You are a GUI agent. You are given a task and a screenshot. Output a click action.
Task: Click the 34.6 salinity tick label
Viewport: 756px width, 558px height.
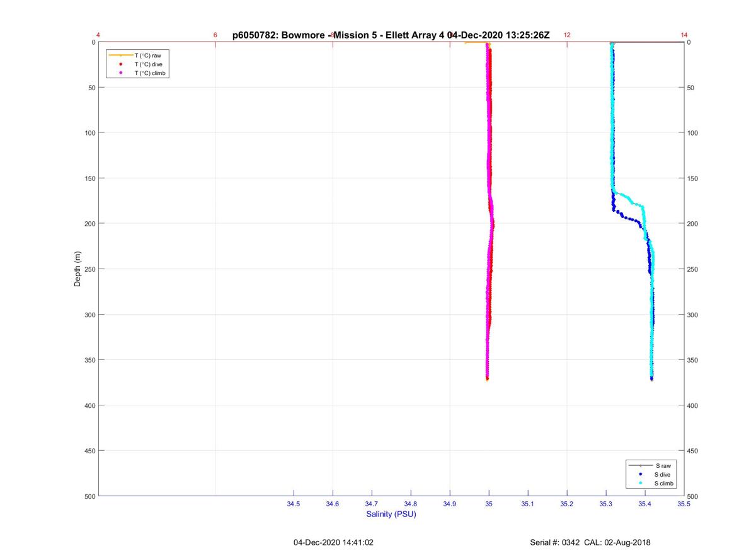pyautogui.click(x=333, y=504)
